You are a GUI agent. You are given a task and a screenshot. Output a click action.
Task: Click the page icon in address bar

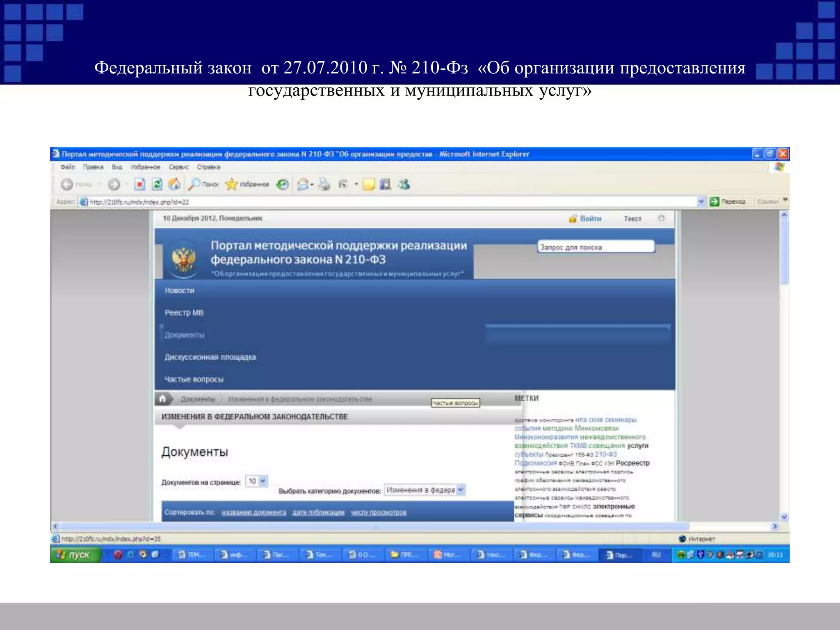click(84, 202)
